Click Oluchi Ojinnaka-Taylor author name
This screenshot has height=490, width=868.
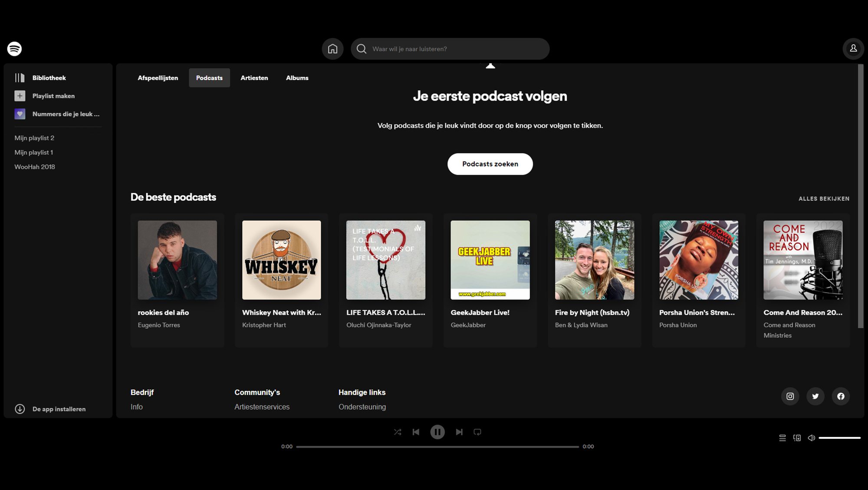click(x=378, y=325)
